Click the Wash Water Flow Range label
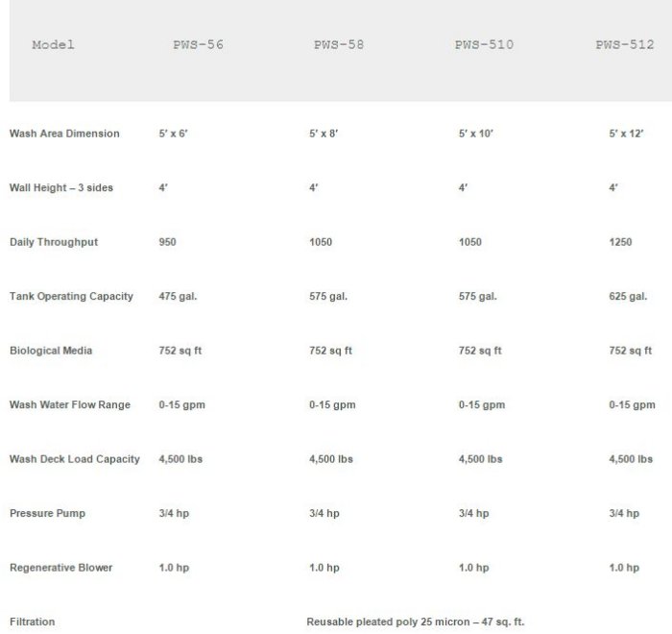This screenshot has height=634, width=672. pyautogui.click(x=70, y=405)
